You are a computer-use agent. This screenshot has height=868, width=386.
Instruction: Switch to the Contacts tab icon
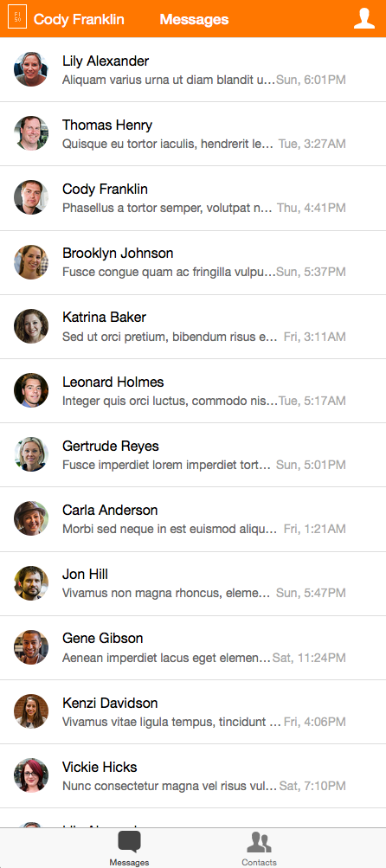[x=259, y=843]
